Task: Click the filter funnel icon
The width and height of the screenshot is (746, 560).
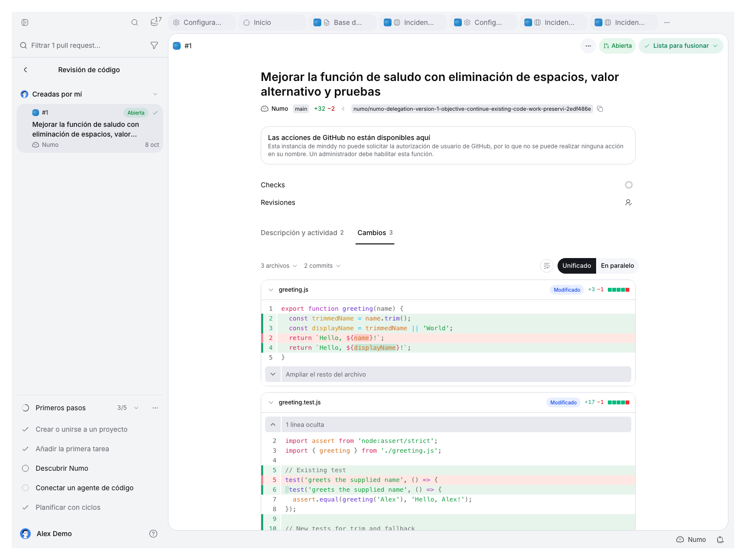Action: [154, 45]
